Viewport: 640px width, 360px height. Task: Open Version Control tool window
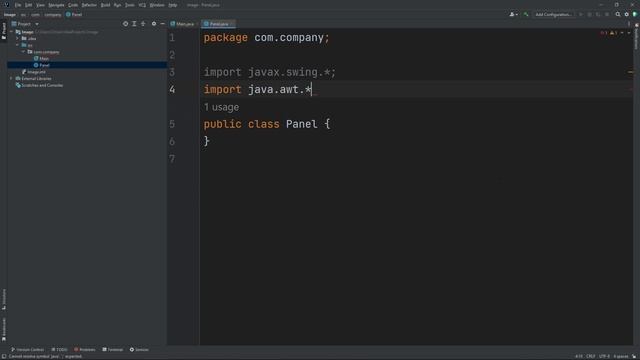(x=27, y=349)
